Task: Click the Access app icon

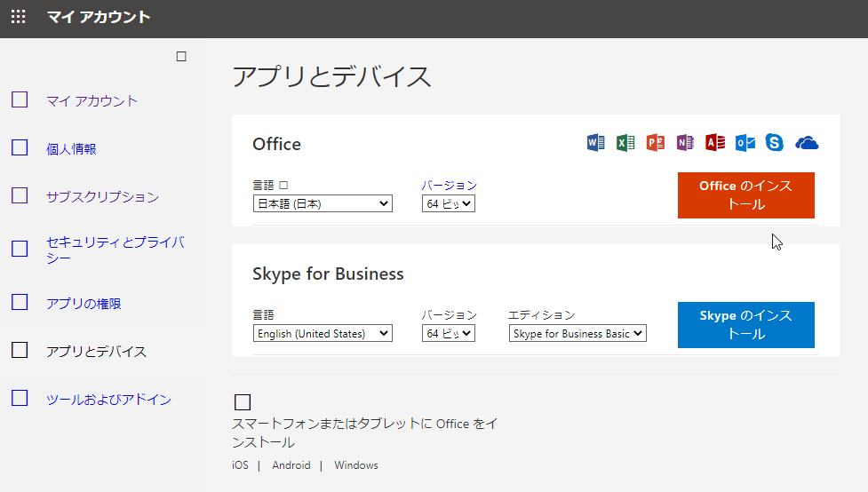Action: pyautogui.click(x=715, y=143)
